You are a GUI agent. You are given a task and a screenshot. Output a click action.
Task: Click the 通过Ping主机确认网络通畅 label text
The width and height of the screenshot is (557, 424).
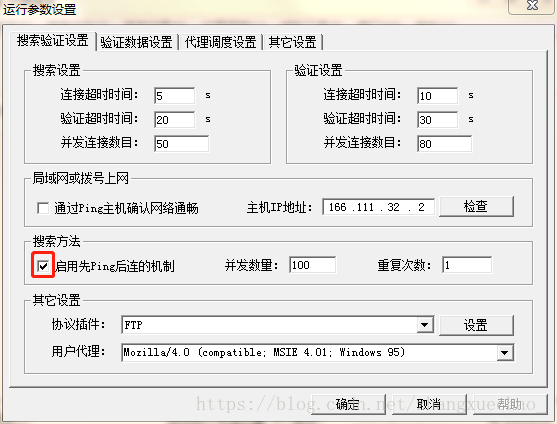click(126, 208)
